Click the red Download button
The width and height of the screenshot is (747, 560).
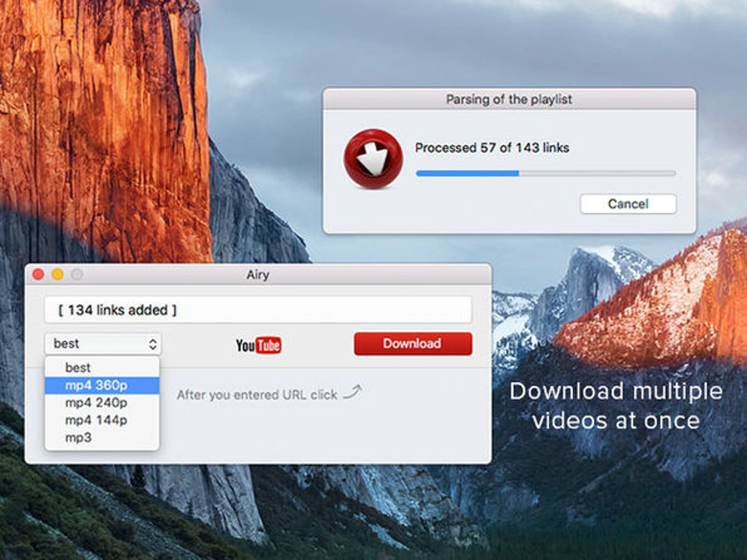click(413, 343)
